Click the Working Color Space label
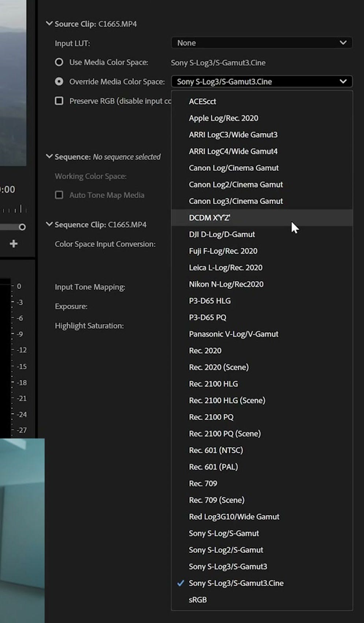364x623 pixels. click(91, 176)
